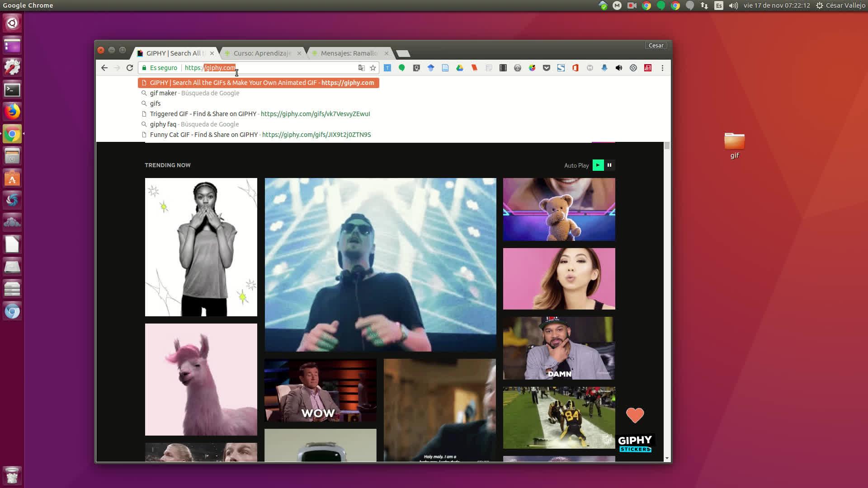The height and width of the screenshot is (488, 868).
Task: Enable Auto Play with green play button
Action: (x=598, y=165)
